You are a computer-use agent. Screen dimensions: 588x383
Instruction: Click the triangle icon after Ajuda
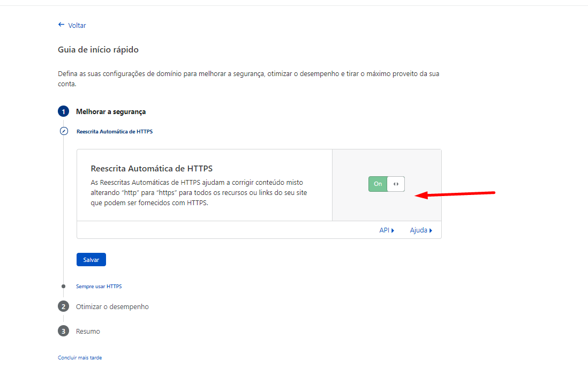pos(431,230)
